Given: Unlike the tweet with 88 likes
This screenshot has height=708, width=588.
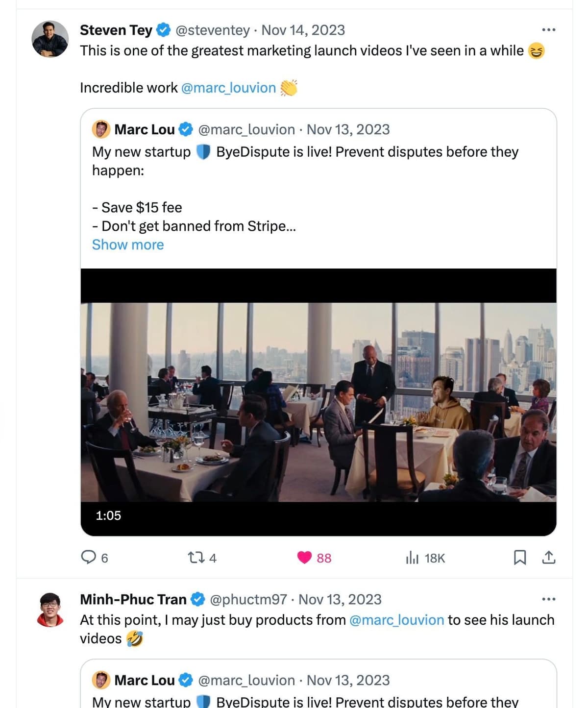Looking at the screenshot, I should [305, 558].
